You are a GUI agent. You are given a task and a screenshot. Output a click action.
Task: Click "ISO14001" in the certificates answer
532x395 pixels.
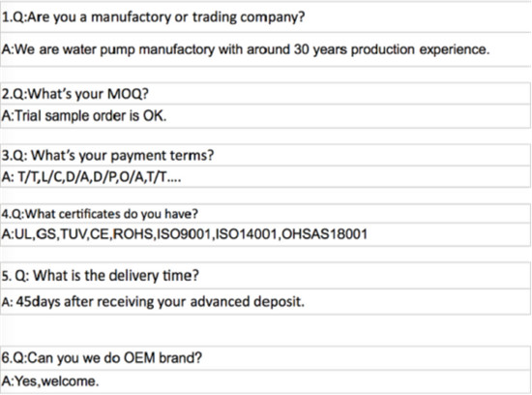[x=246, y=234]
